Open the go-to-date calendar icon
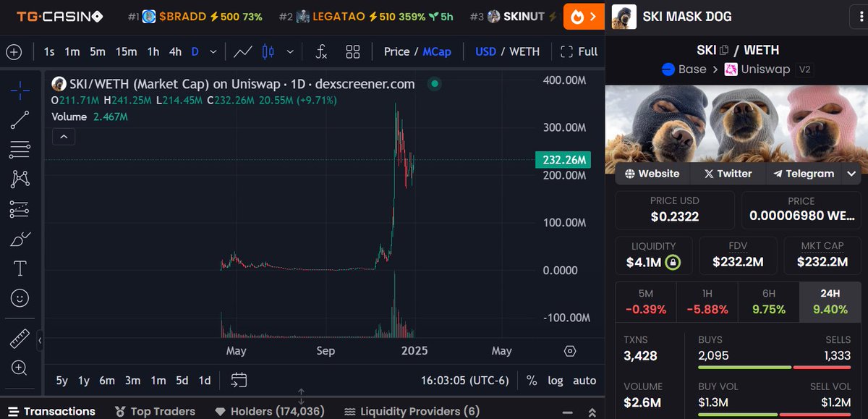The width and height of the screenshot is (868, 419). 239,380
